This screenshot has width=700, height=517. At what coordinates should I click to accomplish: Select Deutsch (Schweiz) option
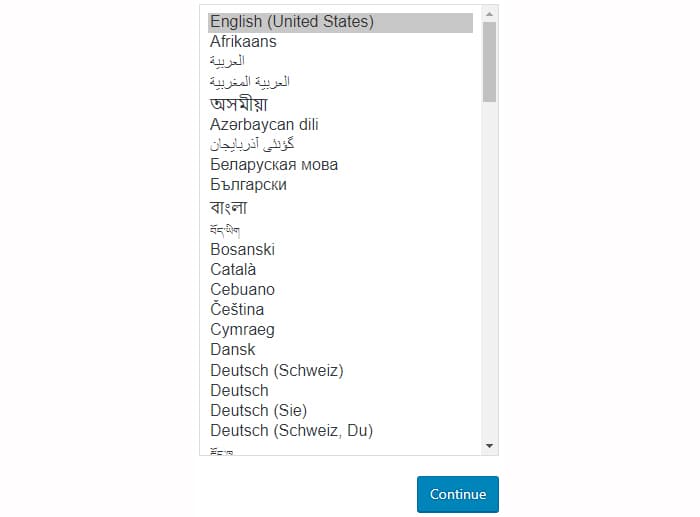click(x=340, y=371)
